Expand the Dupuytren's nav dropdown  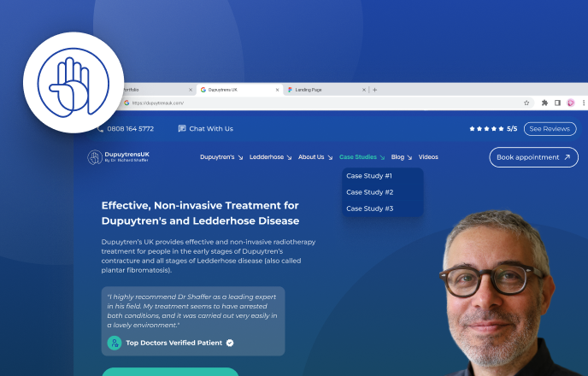(x=221, y=157)
